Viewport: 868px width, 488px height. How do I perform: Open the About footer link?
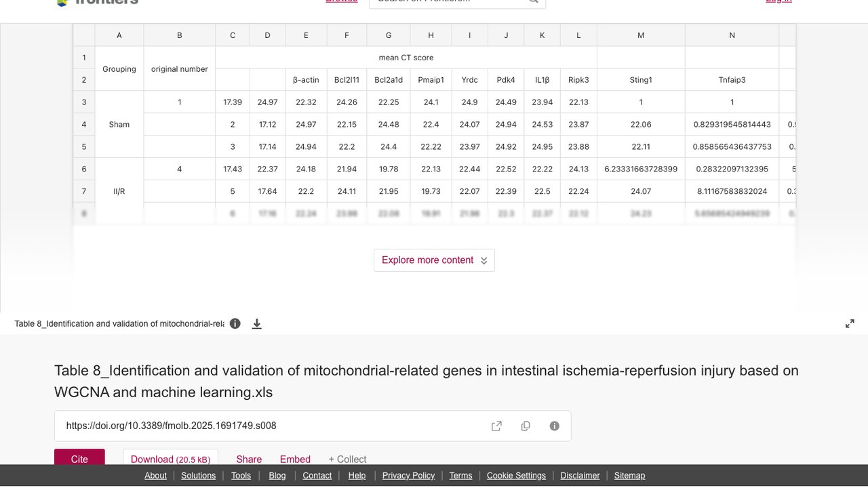pyautogui.click(x=155, y=476)
